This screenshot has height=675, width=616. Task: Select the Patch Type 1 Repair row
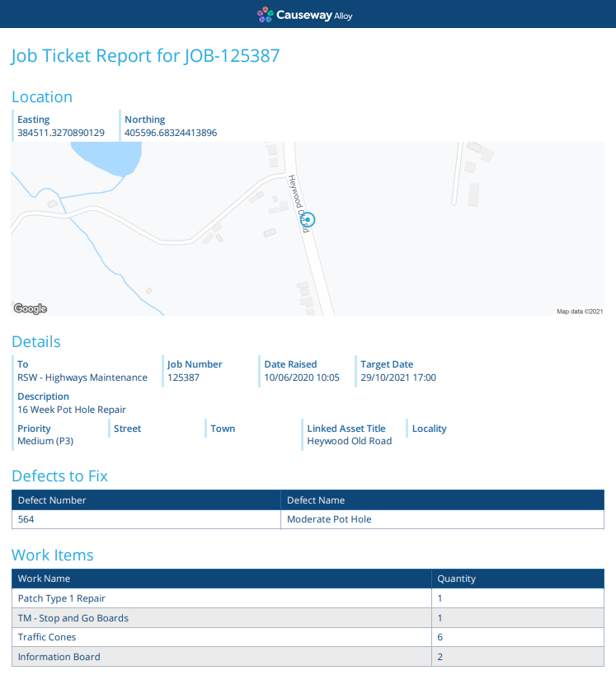tap(308, 598)
